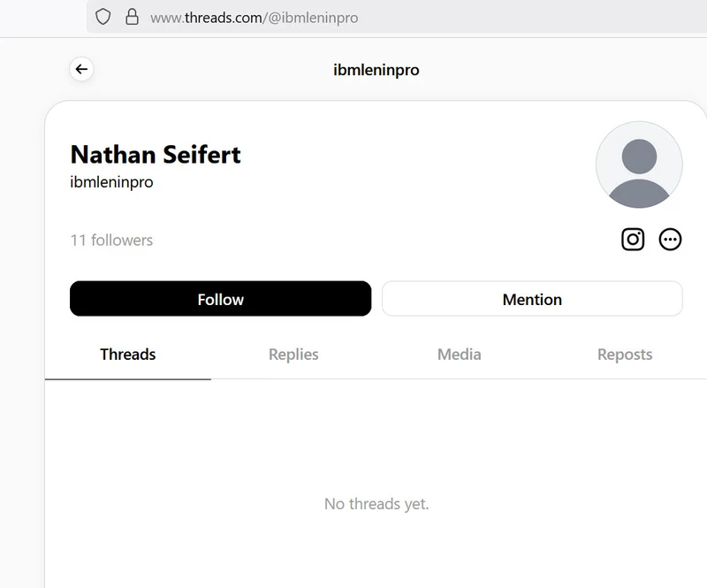Viewport: 707px width, 588px height.
Task: Switch to the Replies tab
Action: click(x=293, y=354)
